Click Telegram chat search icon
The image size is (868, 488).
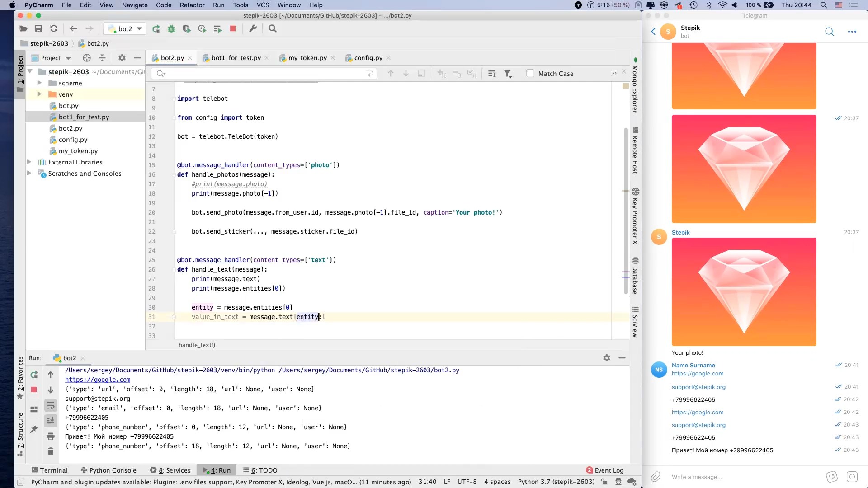[x=829, y=32]
